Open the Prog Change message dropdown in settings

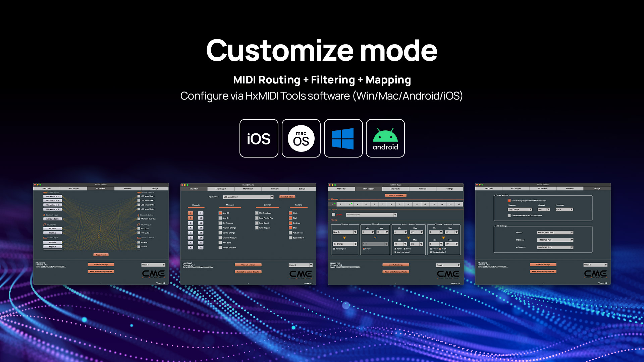tap(520, 209)
